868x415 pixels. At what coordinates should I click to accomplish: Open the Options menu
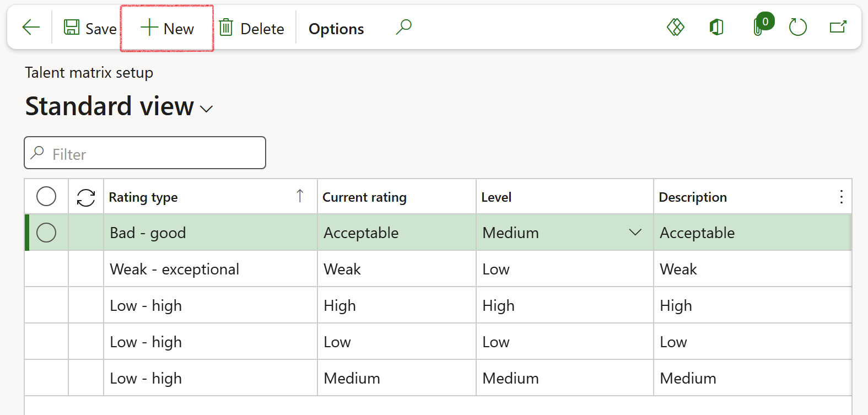tap(336, 29)
